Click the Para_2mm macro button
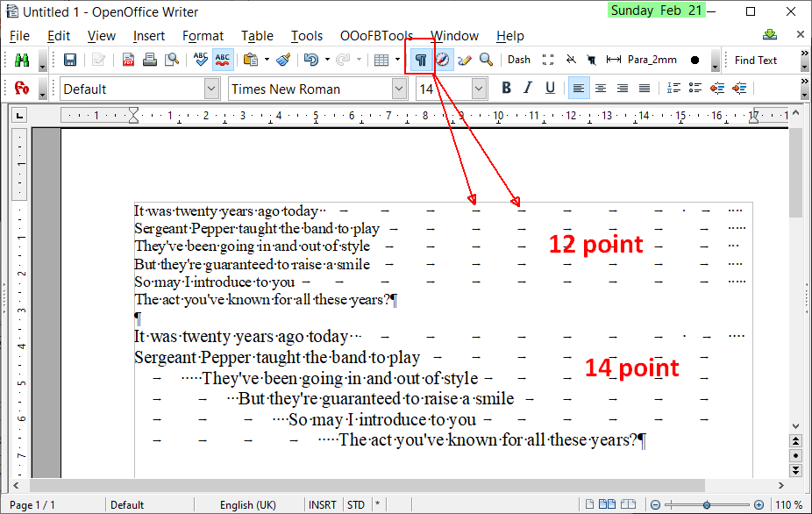The image size is (812, 514). [x=652, y=61]
